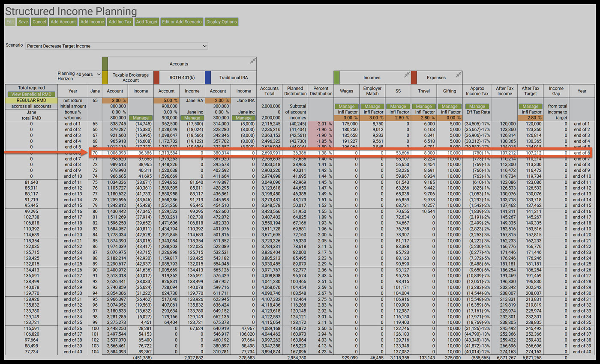Click the Cancel button
The image size is (600, 364).
tap(39, 22)
